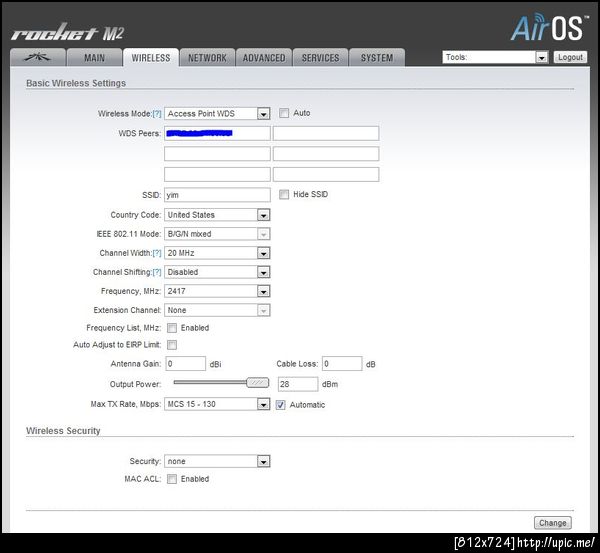
Task: Open the SERVICES tab
Action: click(x=320, y=57)
